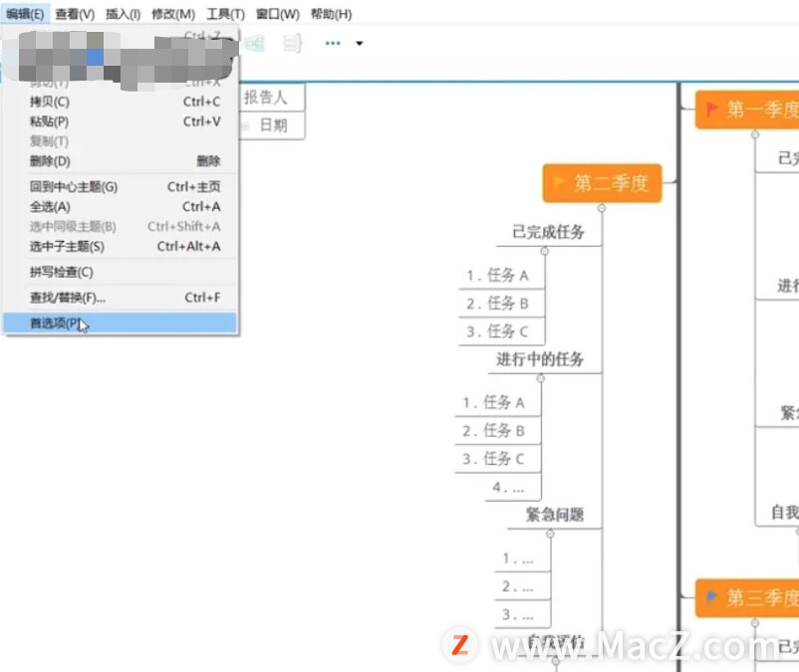Select the 第二季度 topic node

[x=603, y=183]
